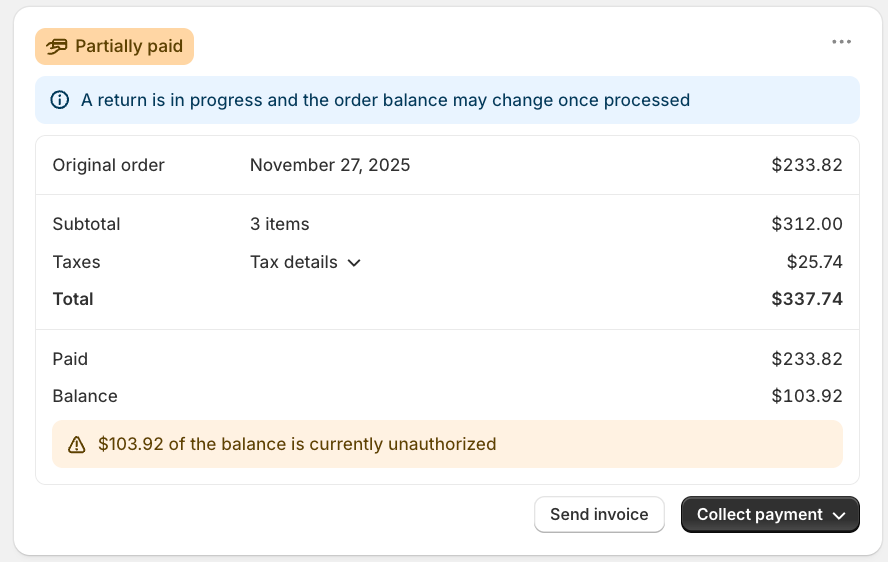
Task: Click the November 27, 2025 date
Action: pos(330,165)
